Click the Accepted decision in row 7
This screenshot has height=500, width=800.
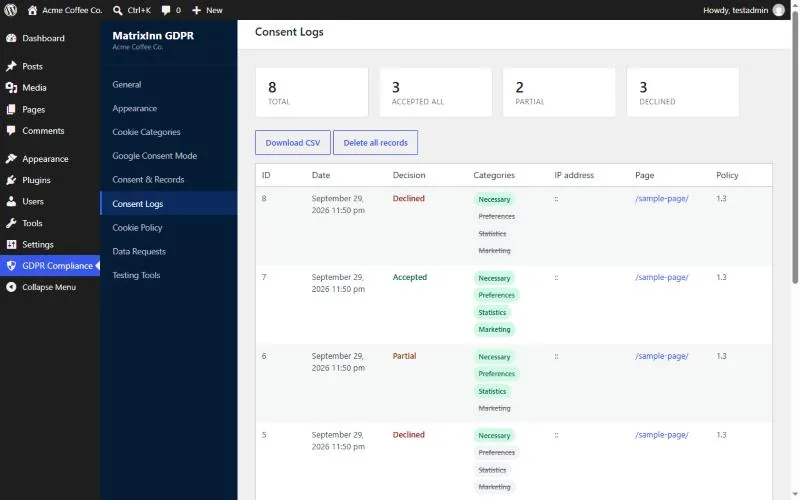[410, 277]
